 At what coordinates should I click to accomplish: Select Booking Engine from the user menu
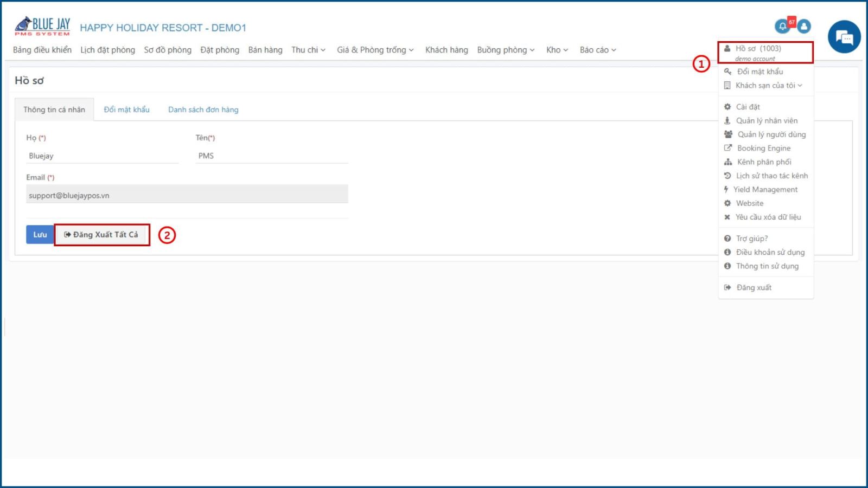[764, 148]
